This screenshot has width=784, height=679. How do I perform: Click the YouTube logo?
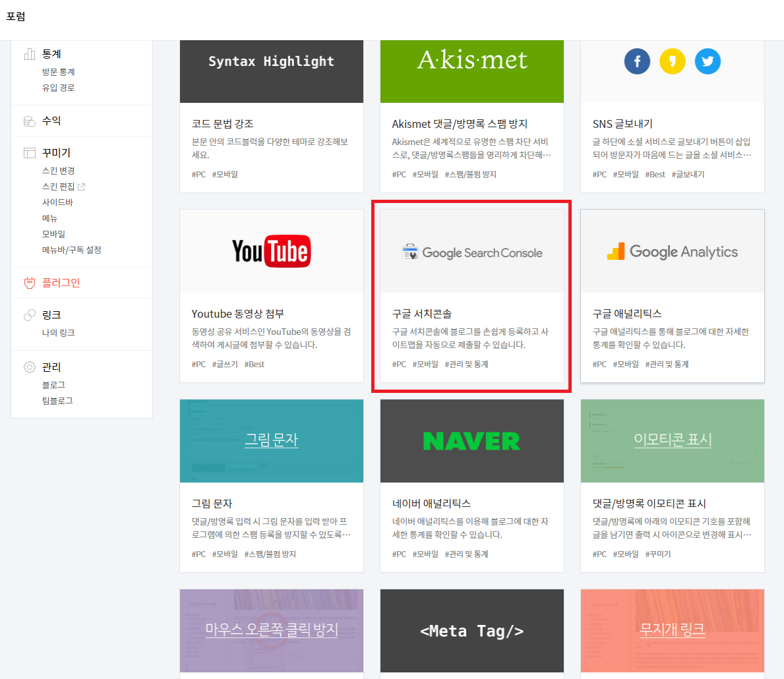[x=272, y=251]
